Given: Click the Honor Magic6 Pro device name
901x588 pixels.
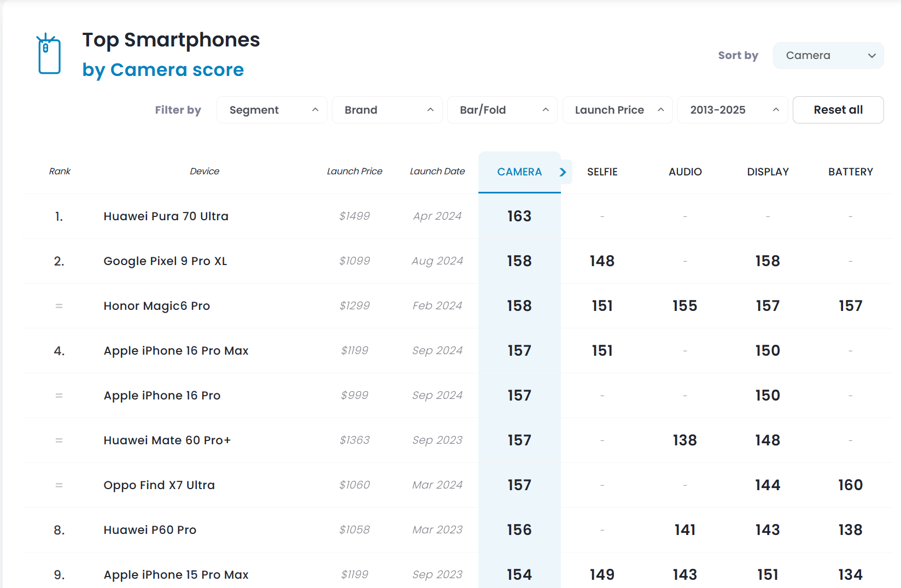Looking at the screenshot, I should click(x=156, y=306).
